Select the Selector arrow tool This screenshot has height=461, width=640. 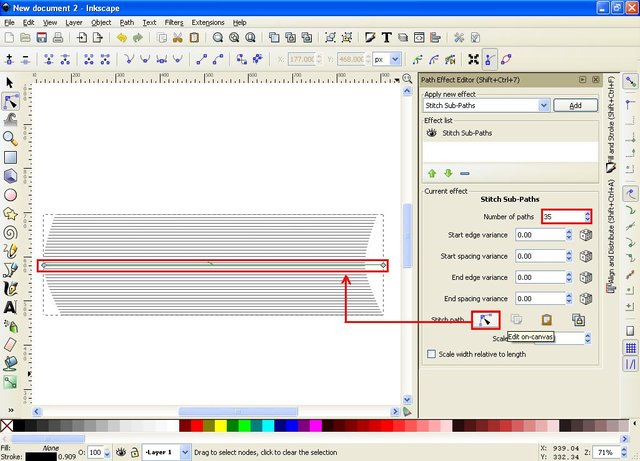pyautogui.click(x=10, y=83)
